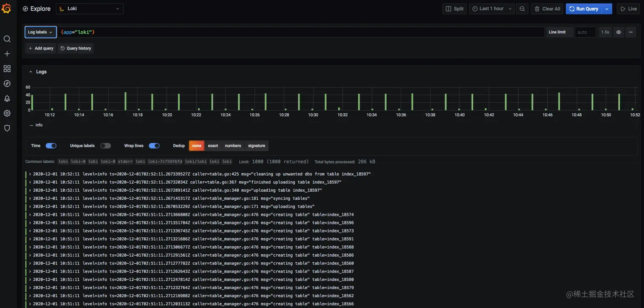Click the Explore compass icon in header
644x308 pixels.
25,9
